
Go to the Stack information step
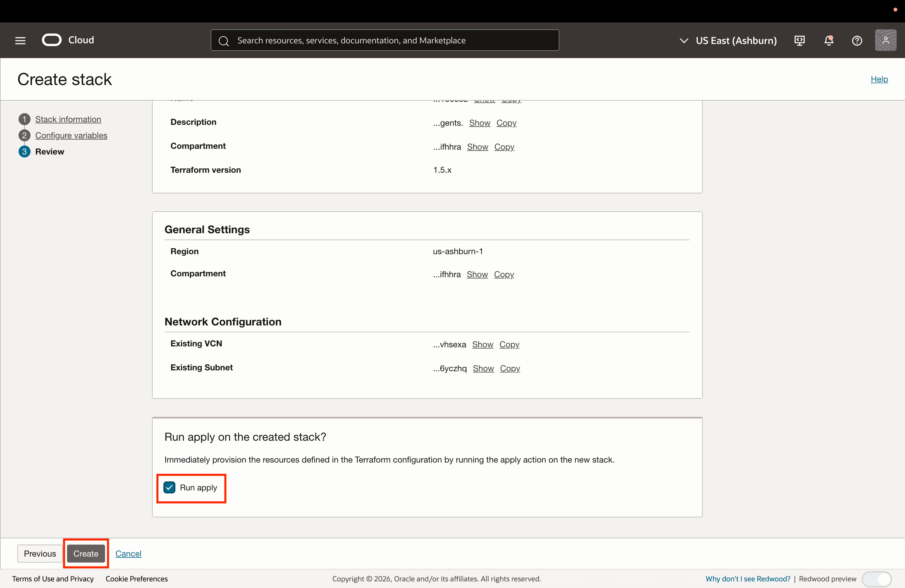[68, 119]
